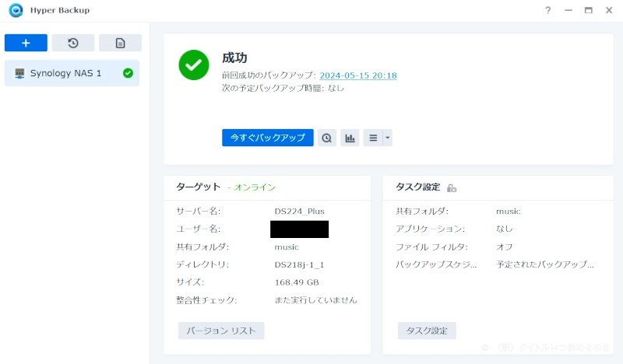This screenshot has height=364, width=623.
Task: Click size value 168.49 GB
Action: (297, 282)
